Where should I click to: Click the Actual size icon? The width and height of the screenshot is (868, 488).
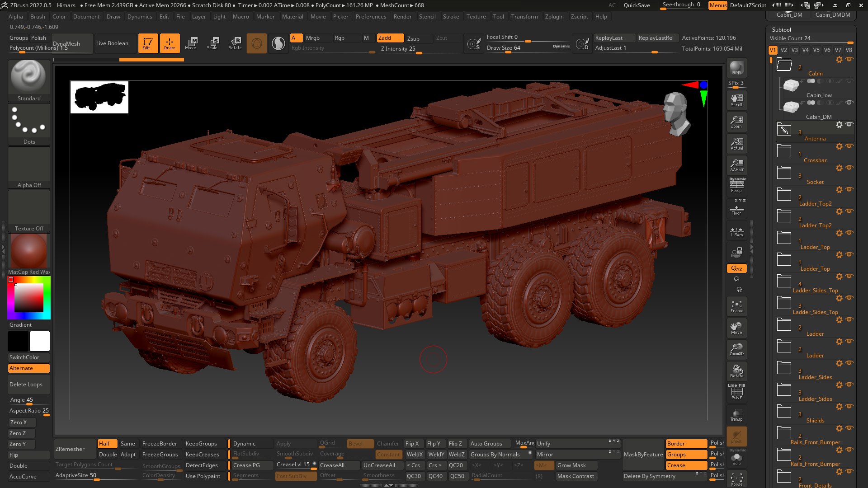point(736,144)
